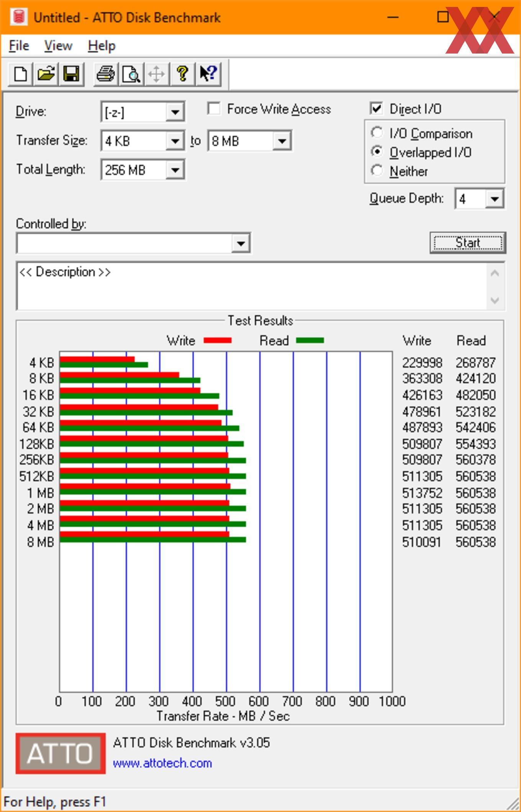Select the Neither radio button
521x812 pixels.
(x=377, y=171)
